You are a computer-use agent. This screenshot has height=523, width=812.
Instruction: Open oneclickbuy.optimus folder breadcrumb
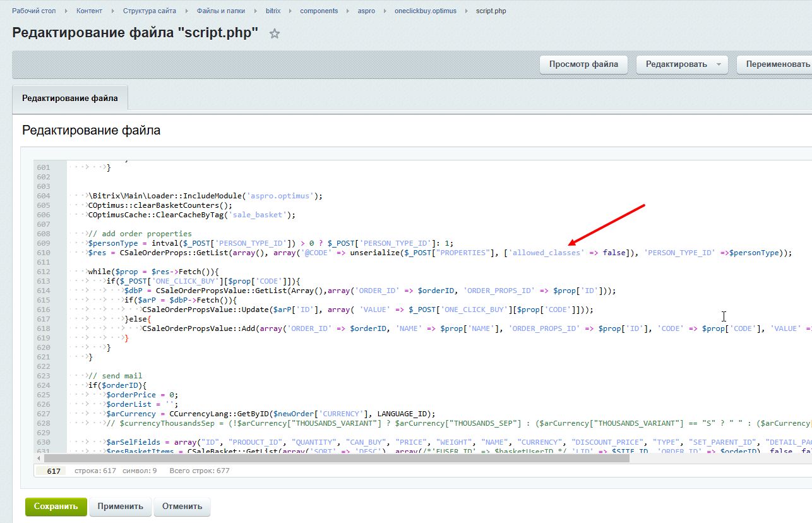coord(425,11)
